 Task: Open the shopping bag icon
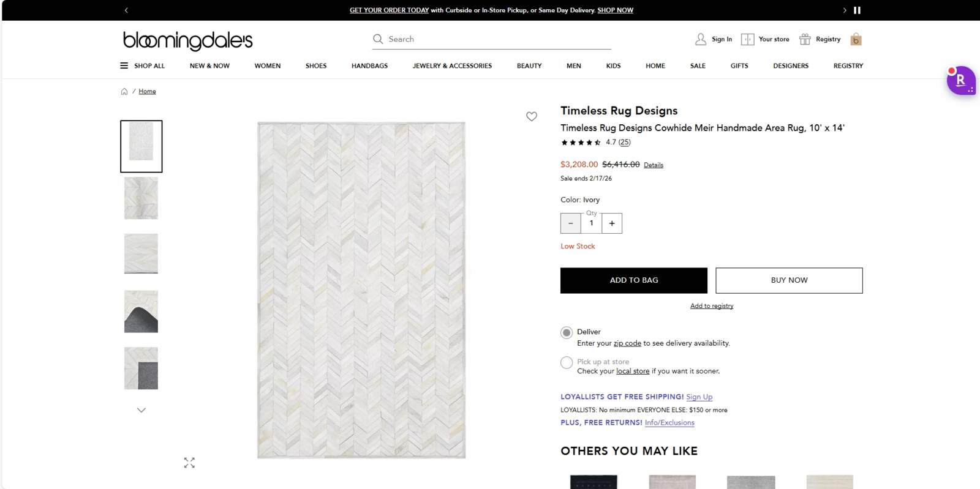[x=856, y=40]
